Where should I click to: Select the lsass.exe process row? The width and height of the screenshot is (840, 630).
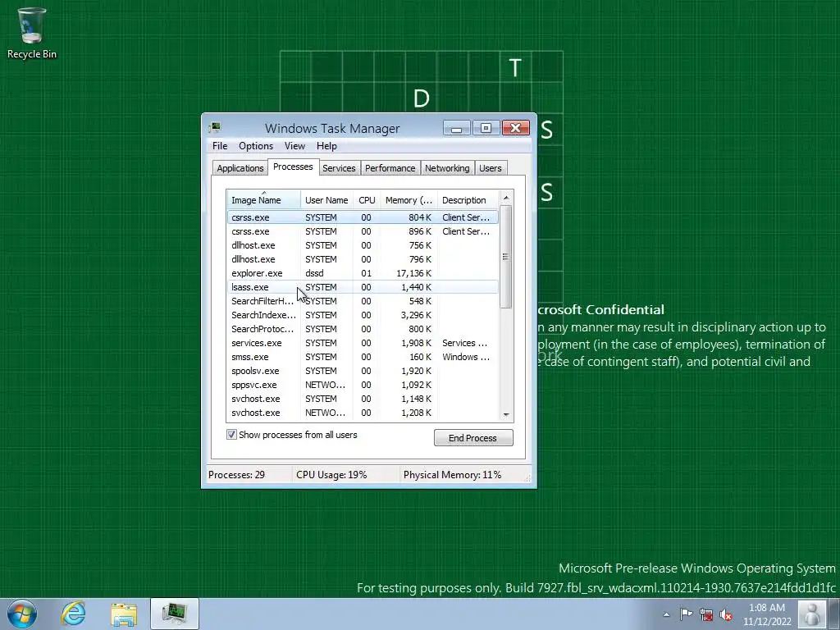[x=363, y=287]
